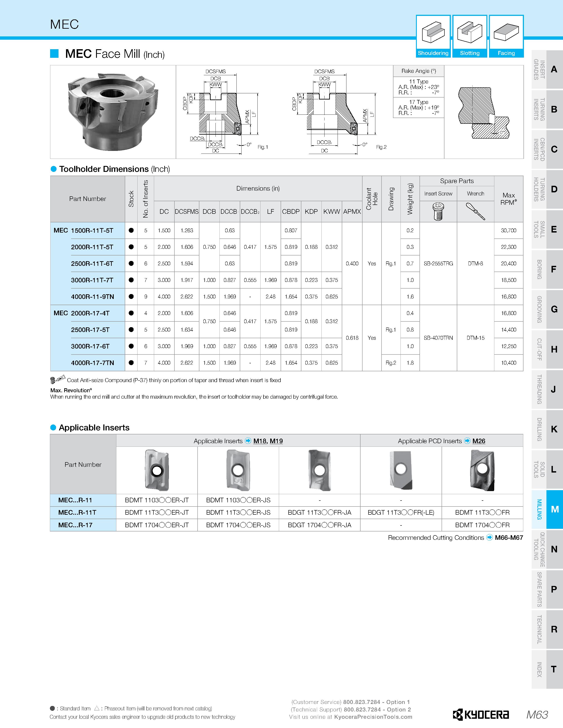Viewport: 563px width, 728px height.
Task: Go to section R Technical tab
Action: point(547,629)
